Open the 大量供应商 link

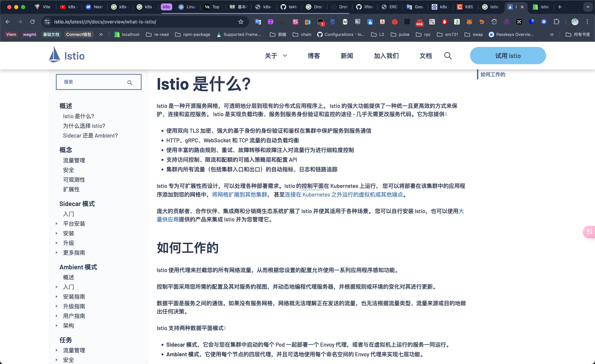(168, 219)
